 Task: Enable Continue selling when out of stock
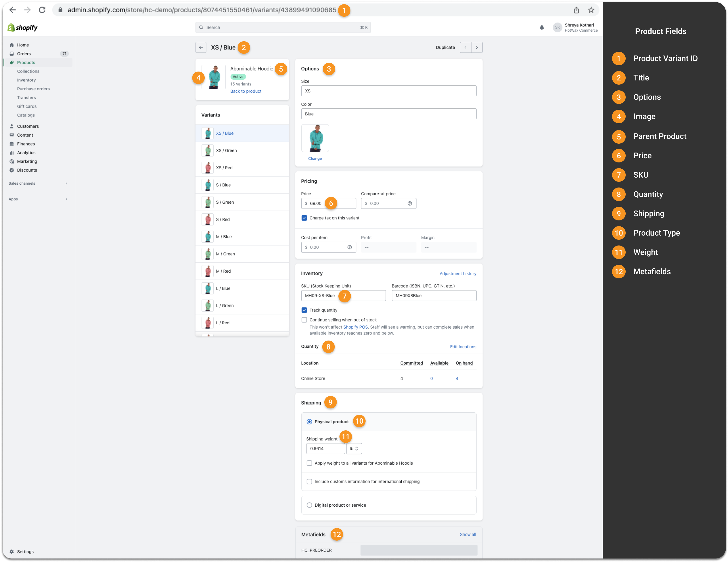pyautogui.click(x=304, y=320)
